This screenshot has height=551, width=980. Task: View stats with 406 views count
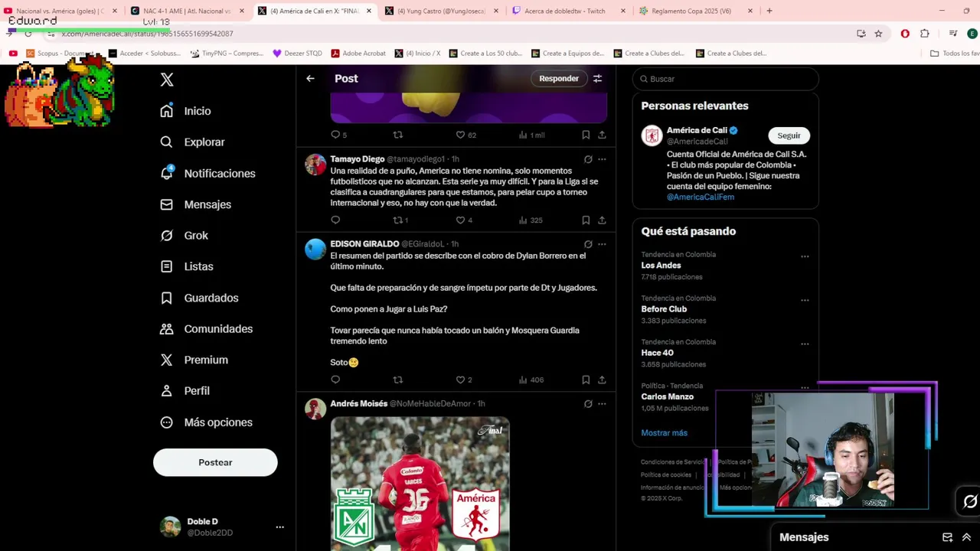[531, 380]
